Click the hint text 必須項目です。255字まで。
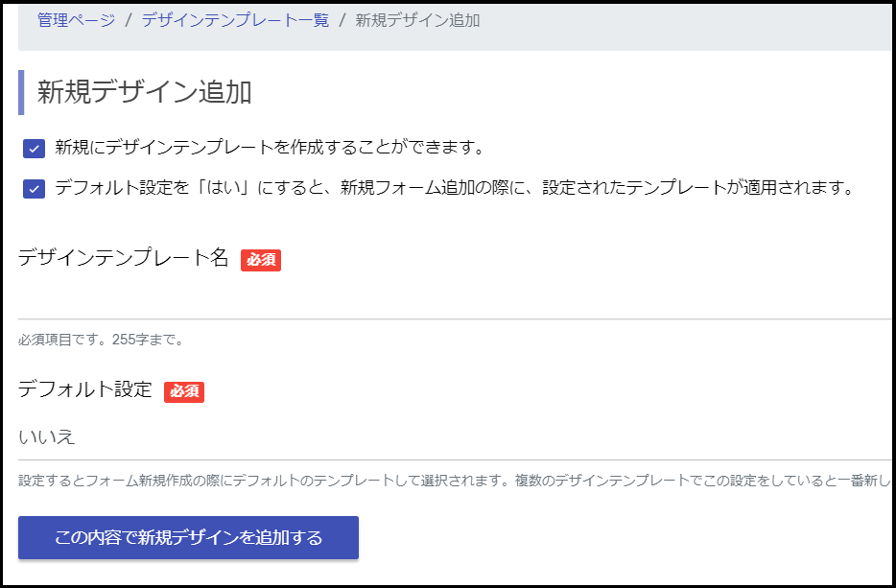This screenshot has height=588, width=896. point(101,341)
